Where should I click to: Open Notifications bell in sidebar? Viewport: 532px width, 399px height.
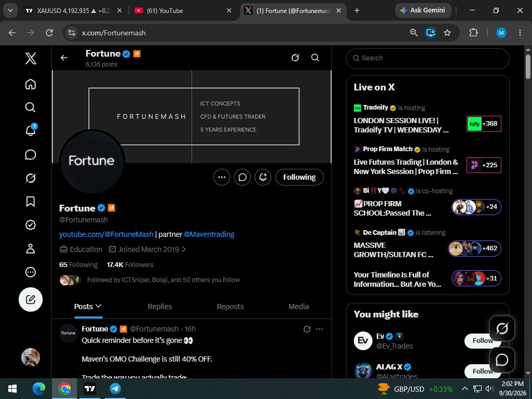[31, 130]
